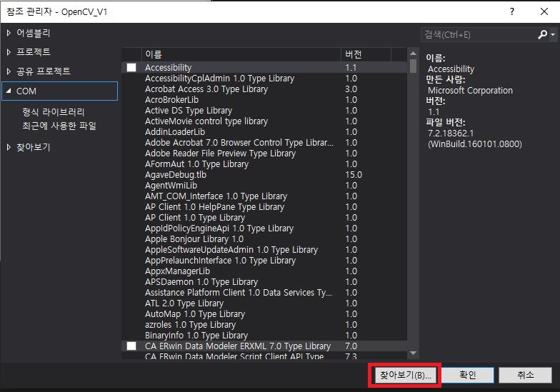560x392 pixels.
Task: Select ActiveMovie control type library
Action: pos(264,121)
